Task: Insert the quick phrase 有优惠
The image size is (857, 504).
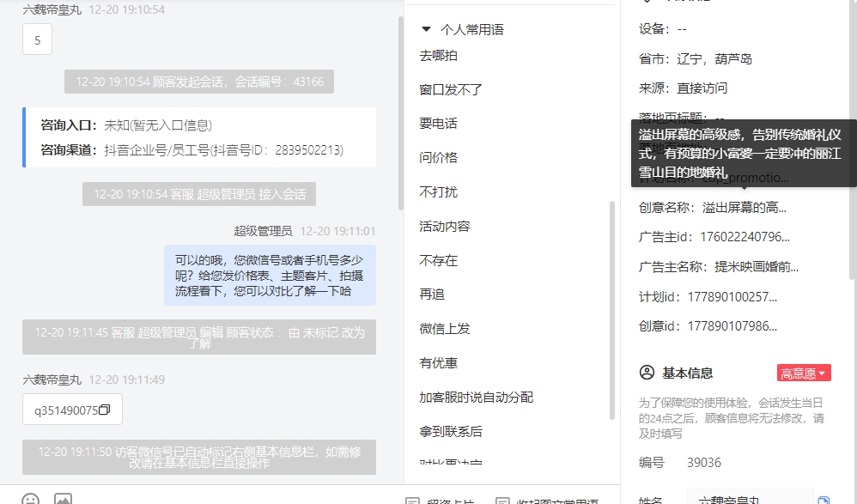Action: pos(438,363)
